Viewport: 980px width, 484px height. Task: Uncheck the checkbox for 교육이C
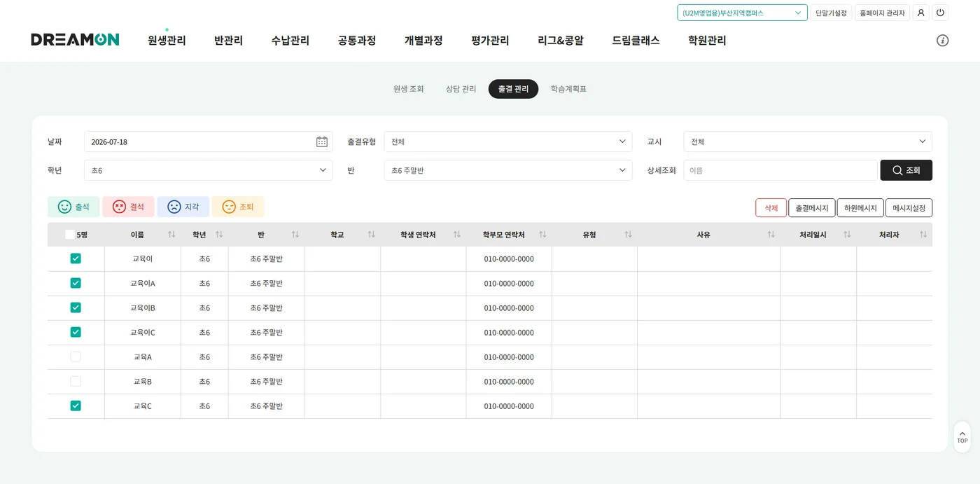76,332
